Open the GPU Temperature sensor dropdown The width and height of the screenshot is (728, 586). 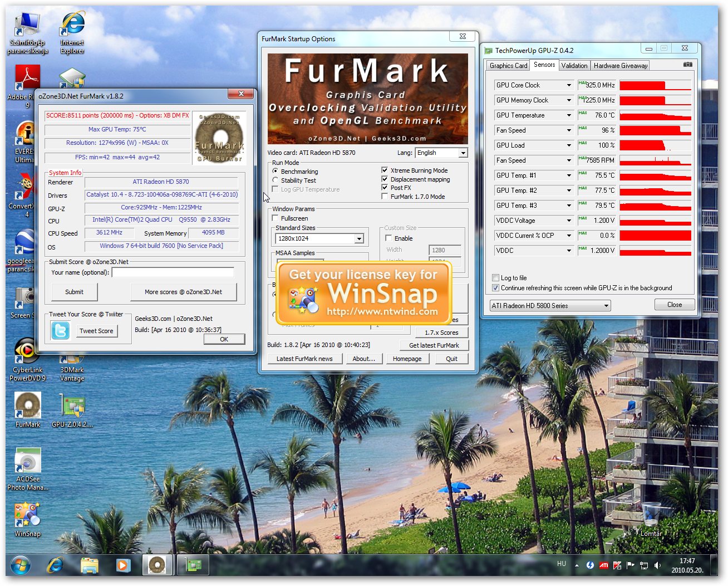click(534, 115)
